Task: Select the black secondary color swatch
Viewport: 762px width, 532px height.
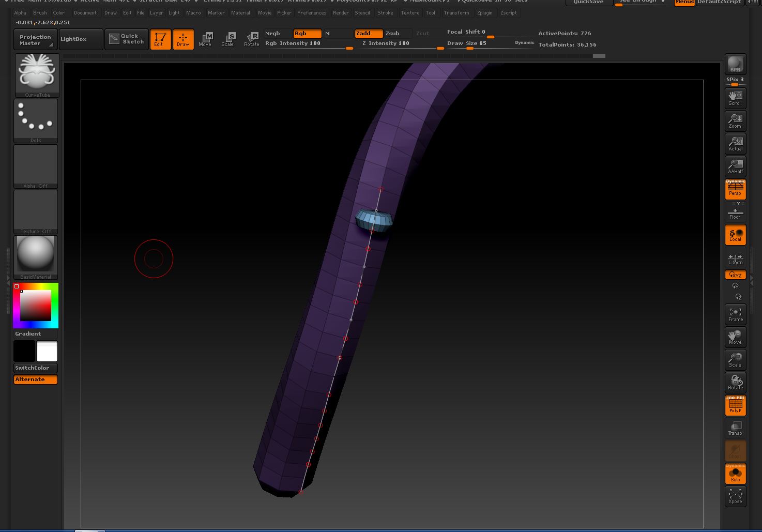Action: coord(24,351)
